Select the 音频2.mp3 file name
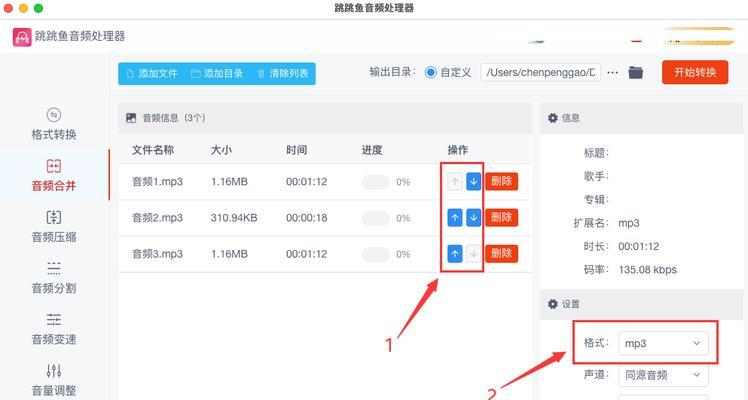This screenshot has height=400, width=748. tap(157, 218)
